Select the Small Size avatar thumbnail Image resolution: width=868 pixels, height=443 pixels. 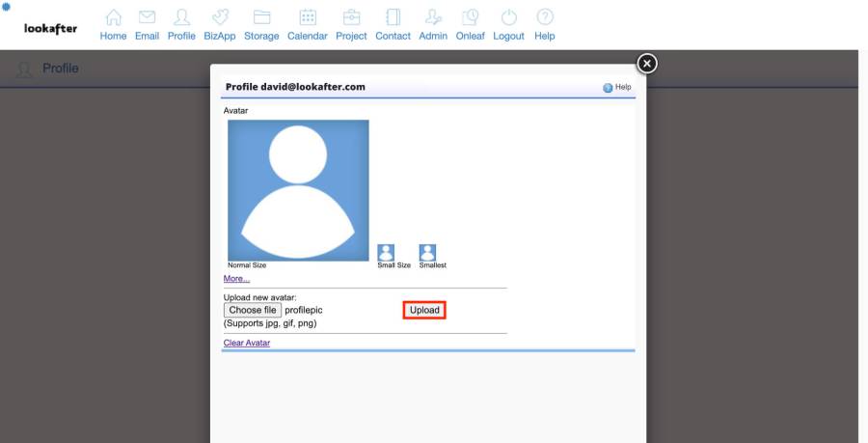[x=387, y=252]
